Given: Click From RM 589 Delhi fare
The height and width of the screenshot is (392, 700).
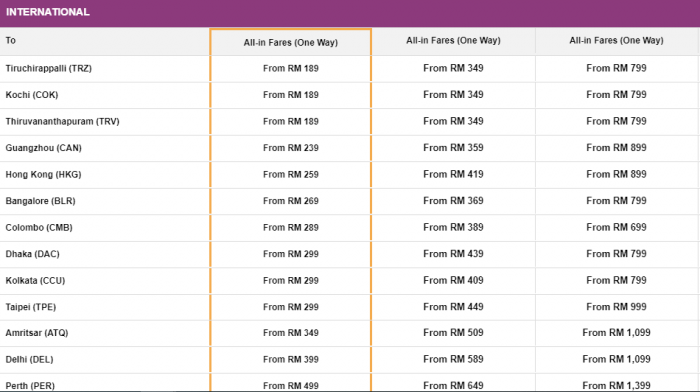Looking at the screenshot, I should (453, 359).
